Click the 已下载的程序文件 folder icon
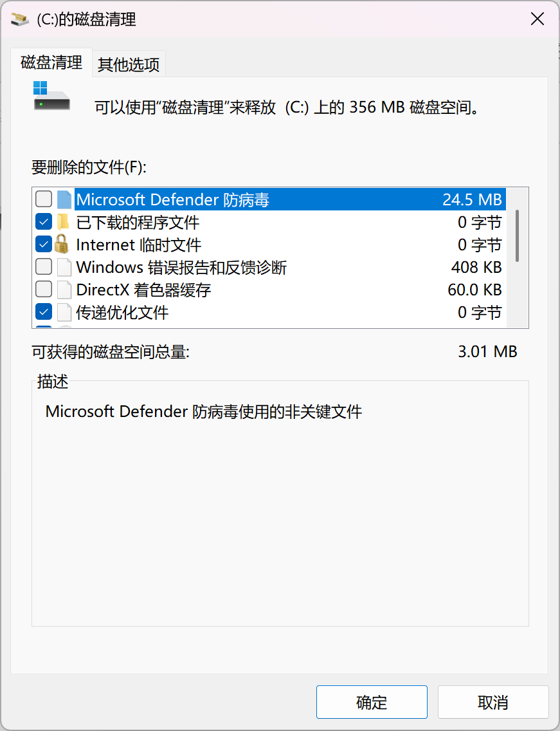This screenshot has height=731, width=560. (x=64, y=221)
